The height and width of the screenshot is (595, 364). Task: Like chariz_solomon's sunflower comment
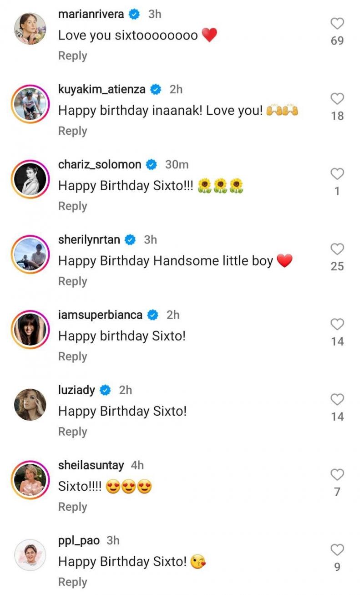pyautogui.click(x=337, y=174)
